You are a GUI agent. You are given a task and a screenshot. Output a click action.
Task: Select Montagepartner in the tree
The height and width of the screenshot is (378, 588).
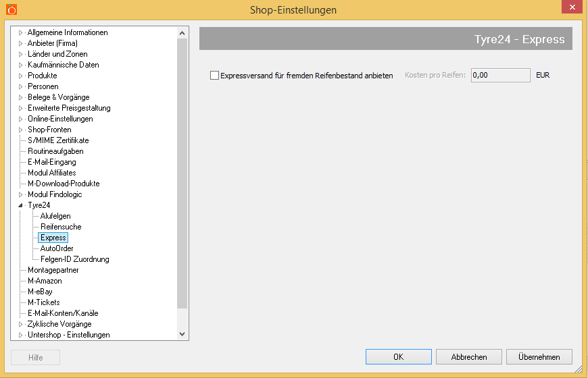pos(53,270)
